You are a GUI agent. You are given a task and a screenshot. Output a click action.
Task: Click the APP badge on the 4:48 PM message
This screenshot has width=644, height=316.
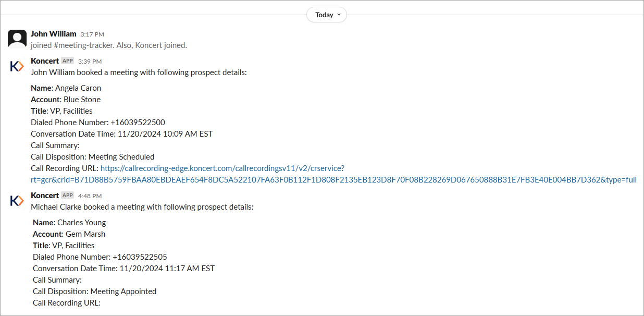click(68, 196)
